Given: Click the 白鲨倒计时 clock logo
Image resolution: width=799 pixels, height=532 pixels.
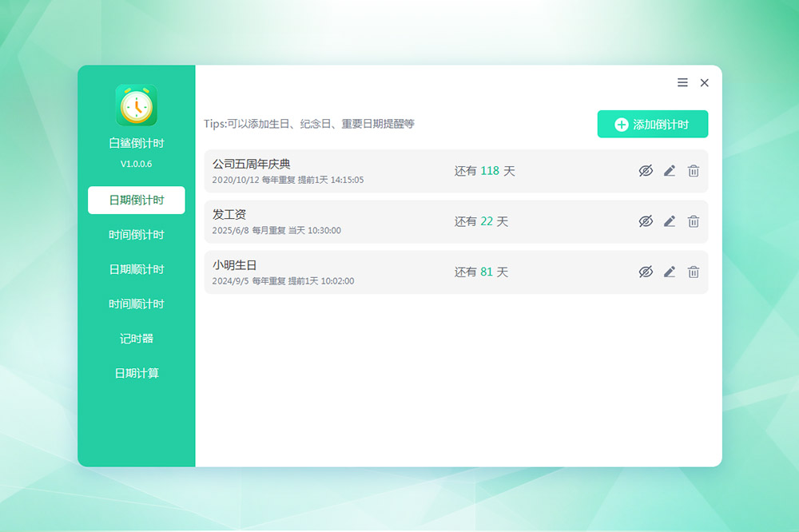Looking at the screenshot, I should click(137, 105).
